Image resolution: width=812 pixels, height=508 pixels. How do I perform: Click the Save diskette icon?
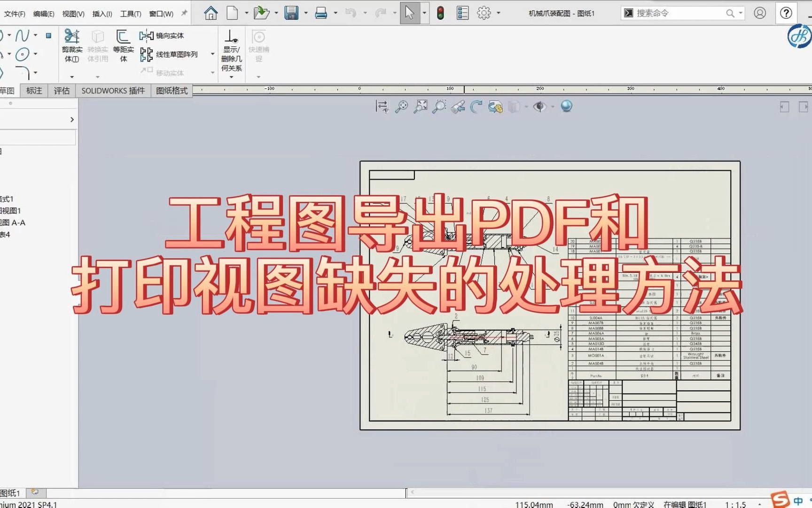click(292, 13)
